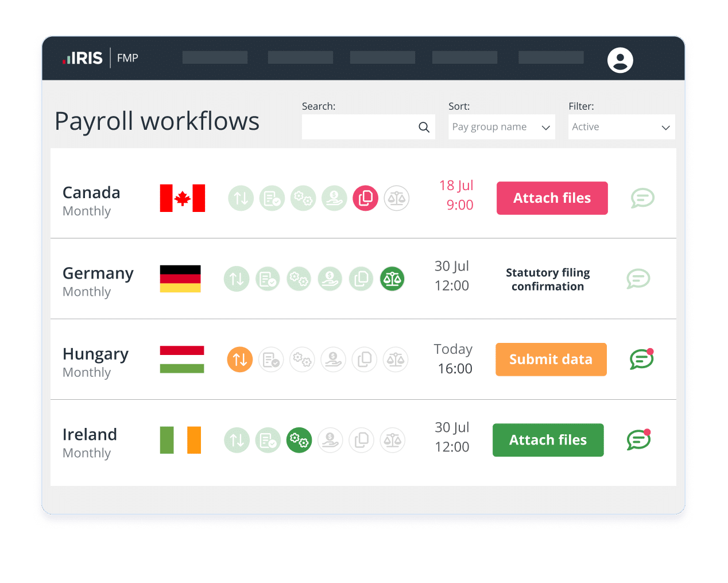Image resolution: width=728 pixels, height=583 pixels.
Task: Click into the Search input field
Action: pyautogui.click(x=359, y=127)
